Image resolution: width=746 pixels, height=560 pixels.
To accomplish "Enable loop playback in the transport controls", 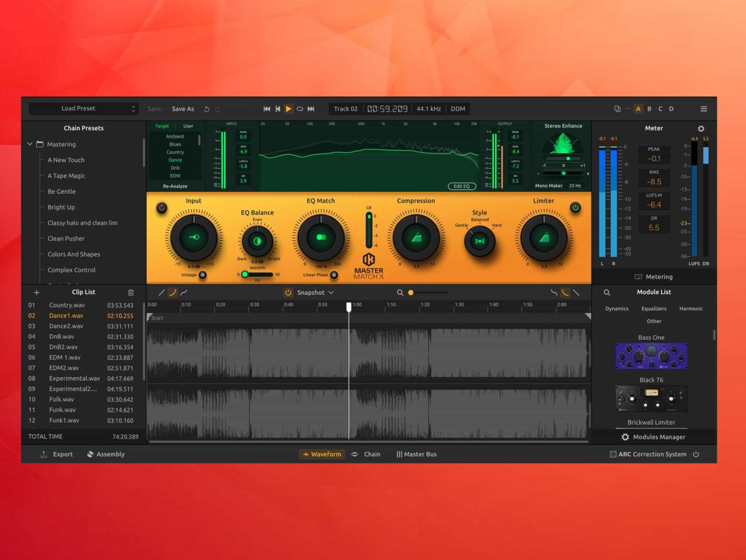I will (300, 109).
